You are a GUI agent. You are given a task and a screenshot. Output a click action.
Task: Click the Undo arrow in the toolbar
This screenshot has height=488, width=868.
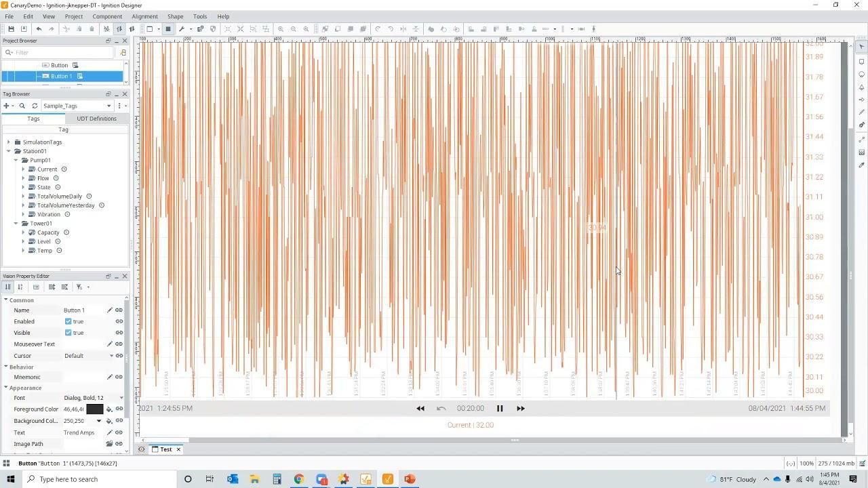click(x=39, y=29)
